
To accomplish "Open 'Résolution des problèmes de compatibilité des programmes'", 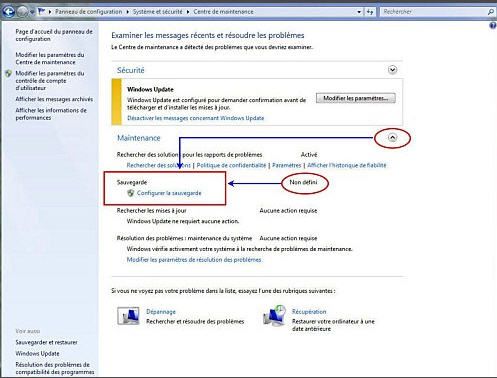I will [55, 368].
